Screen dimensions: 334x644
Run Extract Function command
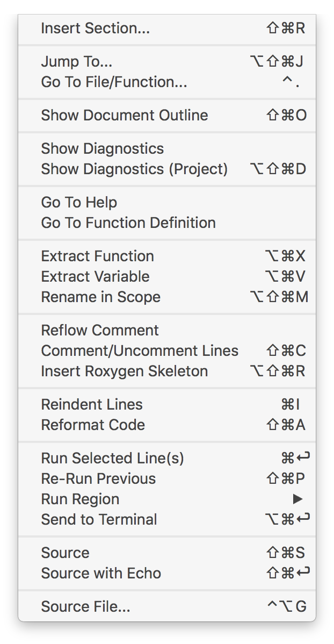(167, 256)
